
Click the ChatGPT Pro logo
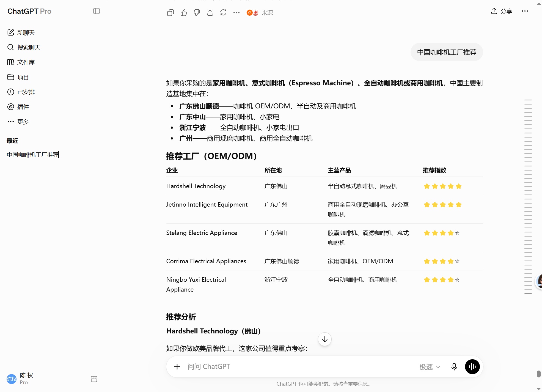point(29,11)
